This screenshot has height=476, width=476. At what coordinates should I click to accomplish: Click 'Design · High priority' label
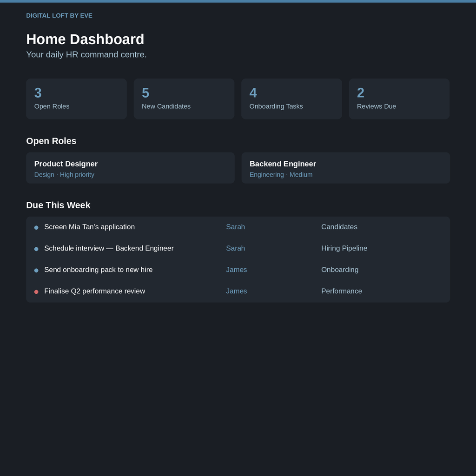(x=64, y=175)
